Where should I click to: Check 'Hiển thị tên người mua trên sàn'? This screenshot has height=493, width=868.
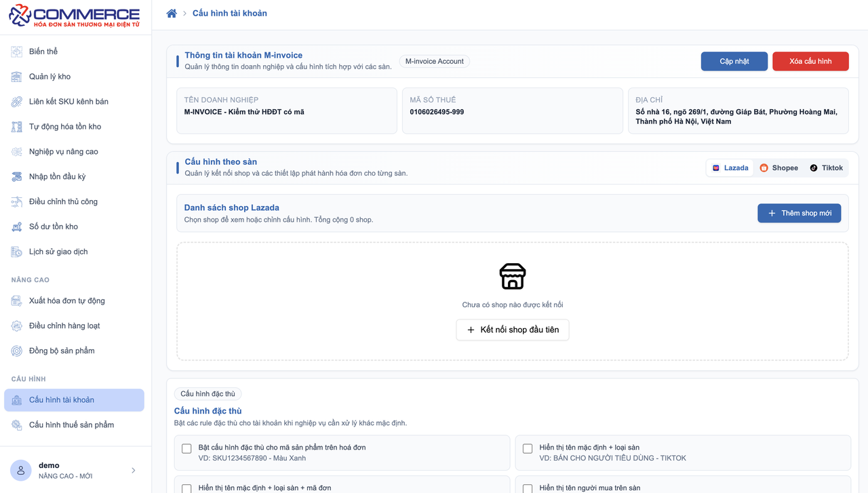click(x=528, y=488)
